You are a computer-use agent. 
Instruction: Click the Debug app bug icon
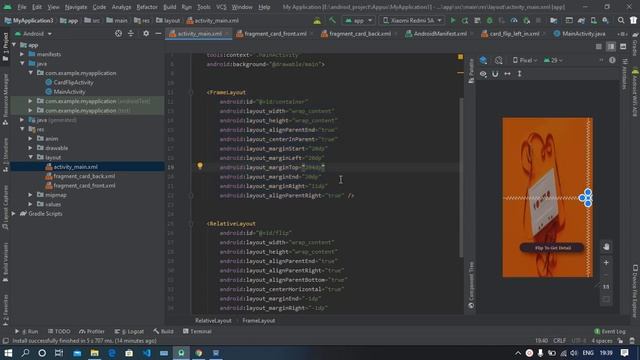click(x=489, y=20)
